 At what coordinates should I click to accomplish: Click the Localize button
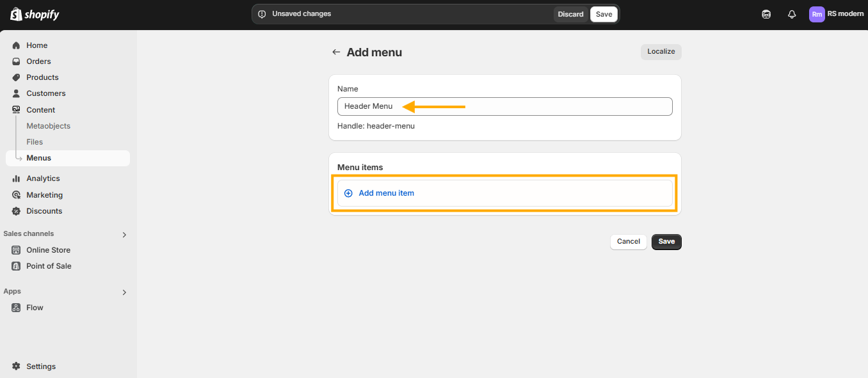pyautogui.click(x=661, y=52)
